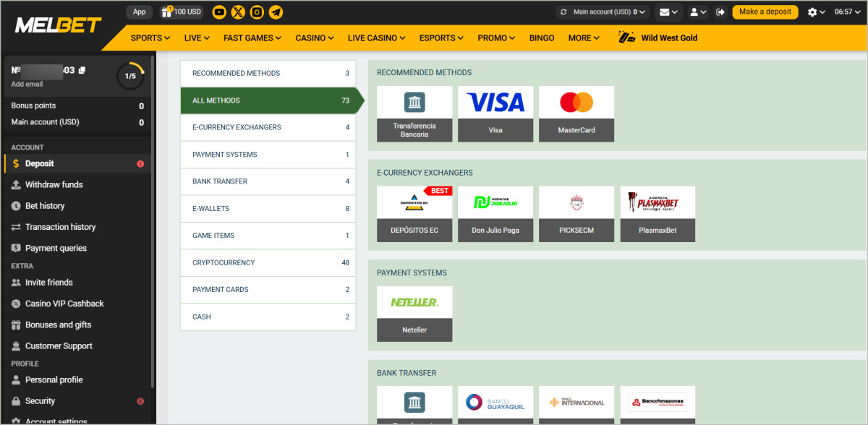
Task: Click the Add email link
Action: 27,85
